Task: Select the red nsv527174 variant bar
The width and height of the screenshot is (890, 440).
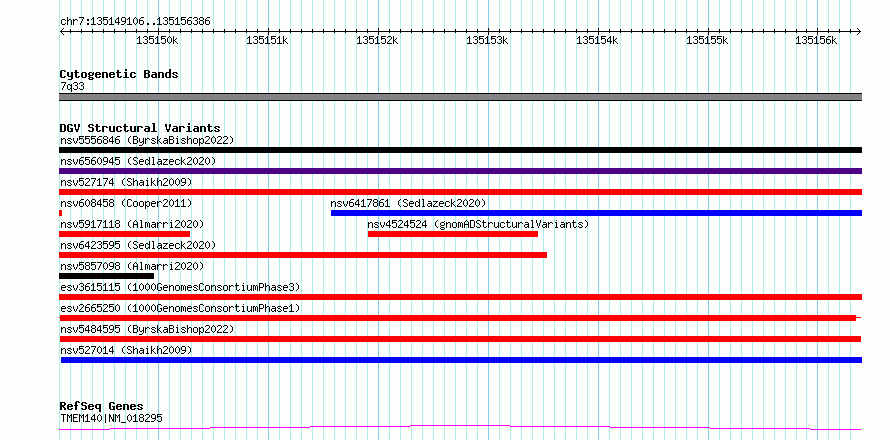Action: [460, 192]
